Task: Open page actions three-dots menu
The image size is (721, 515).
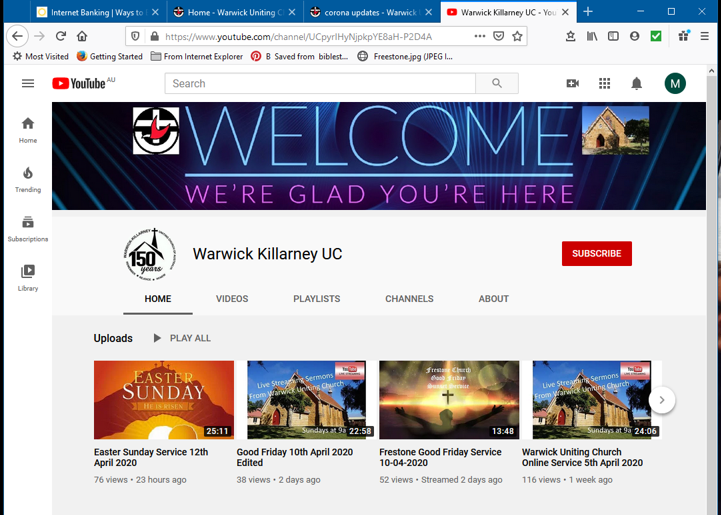Action: 480,36
